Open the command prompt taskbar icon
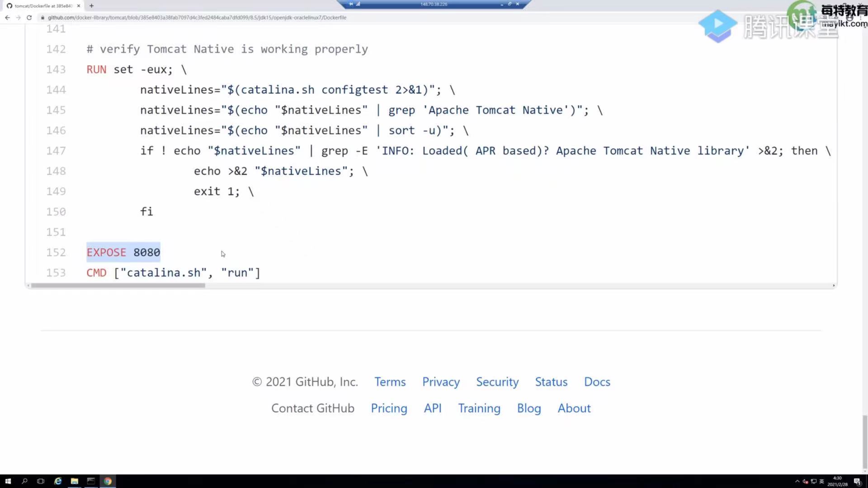This screenshot has width=868, height=488. point(91,481)
